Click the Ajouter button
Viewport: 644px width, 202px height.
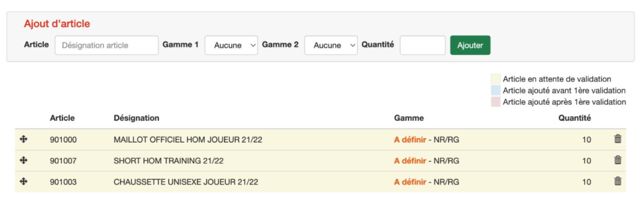(470, 45)
